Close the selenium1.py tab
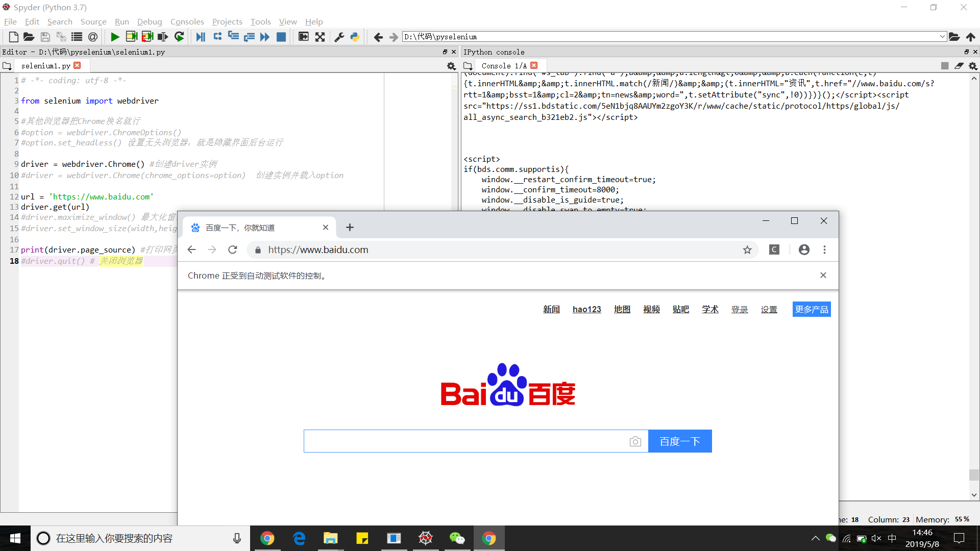 pos(77,65)
